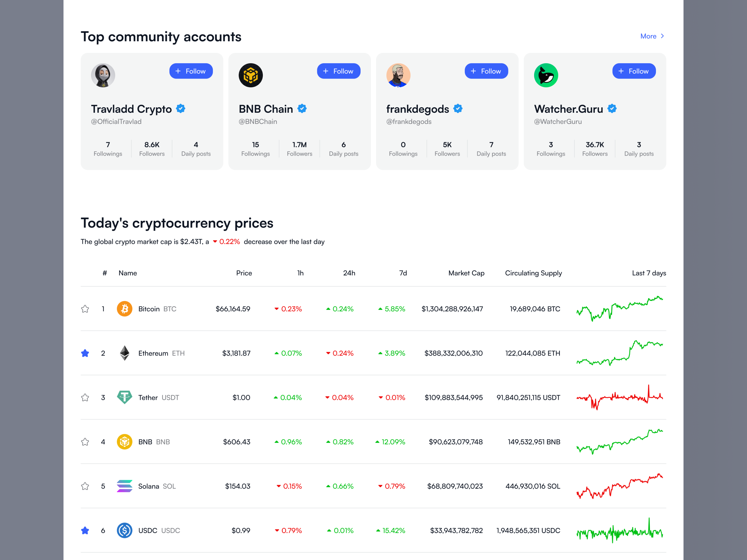
Task: Open the BNB Chain profile avatar
Action: (251, 75)
